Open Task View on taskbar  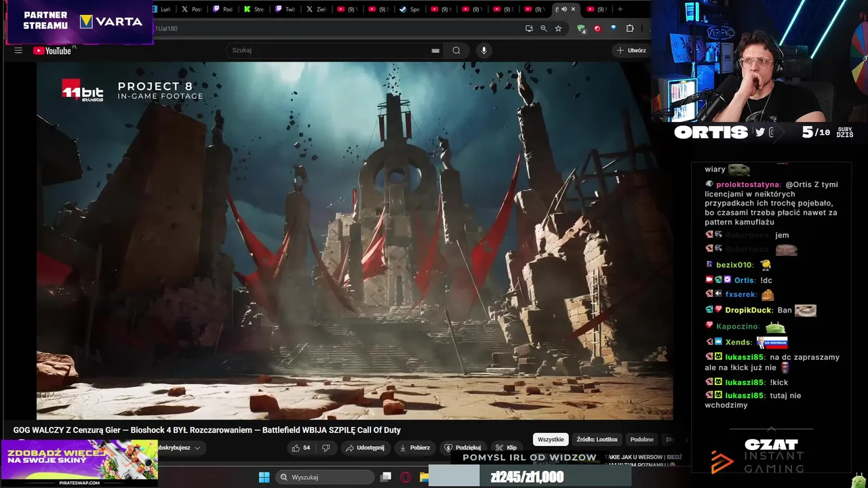click(x=385, y=477)
